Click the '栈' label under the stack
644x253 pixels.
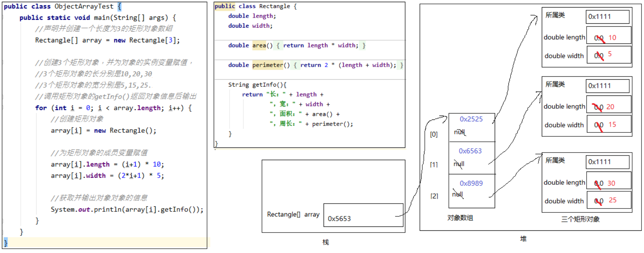[x=325, y=242]
